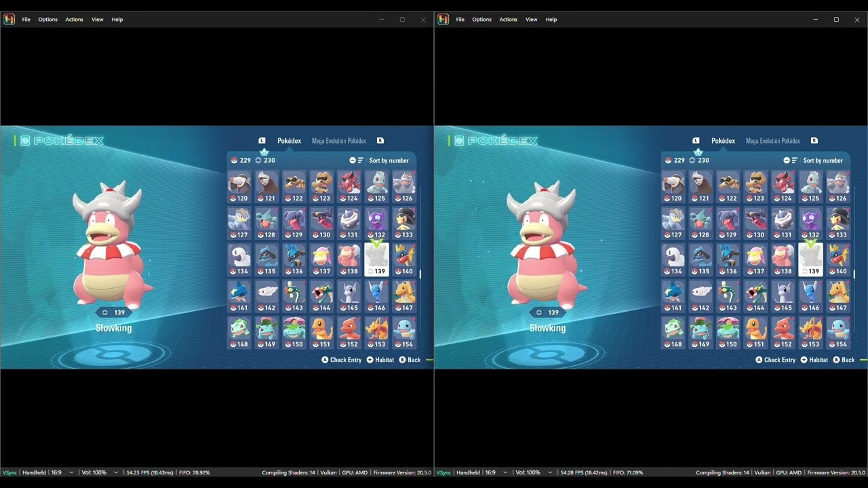Screen dimensions: 868x488
Task: Click Back button in right window
Action: click(844, 360)
